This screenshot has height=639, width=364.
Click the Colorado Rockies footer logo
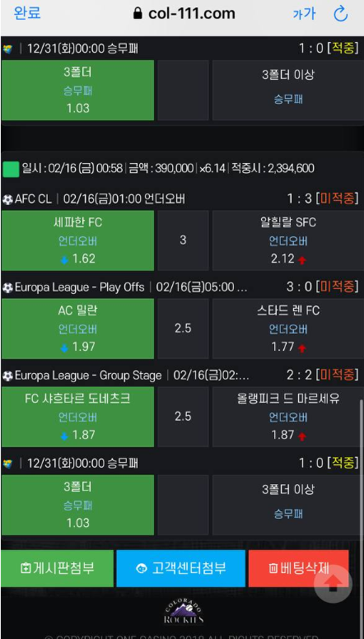click(x=183, y=613)
